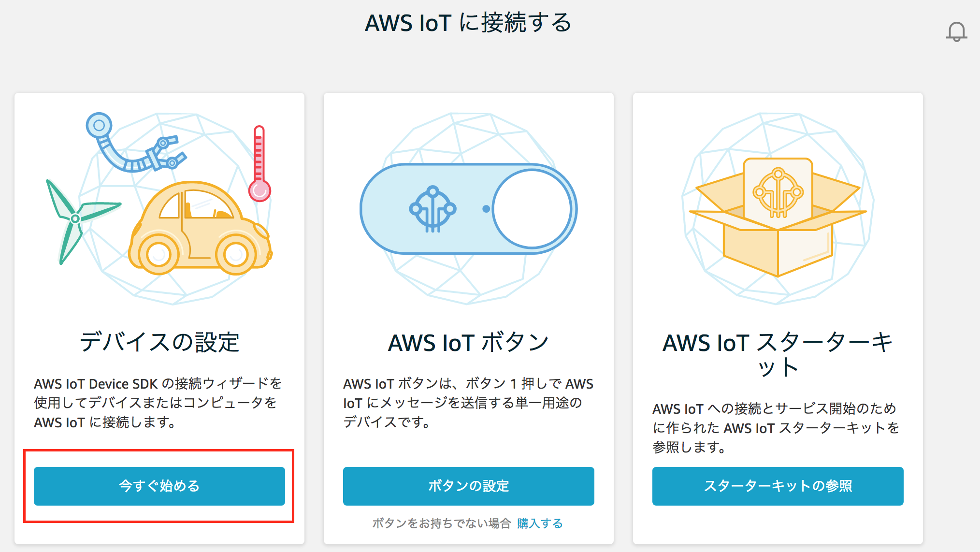Click the デバイスの設定 card heading
Screen dimensions: 980x552
click(159, 342)
